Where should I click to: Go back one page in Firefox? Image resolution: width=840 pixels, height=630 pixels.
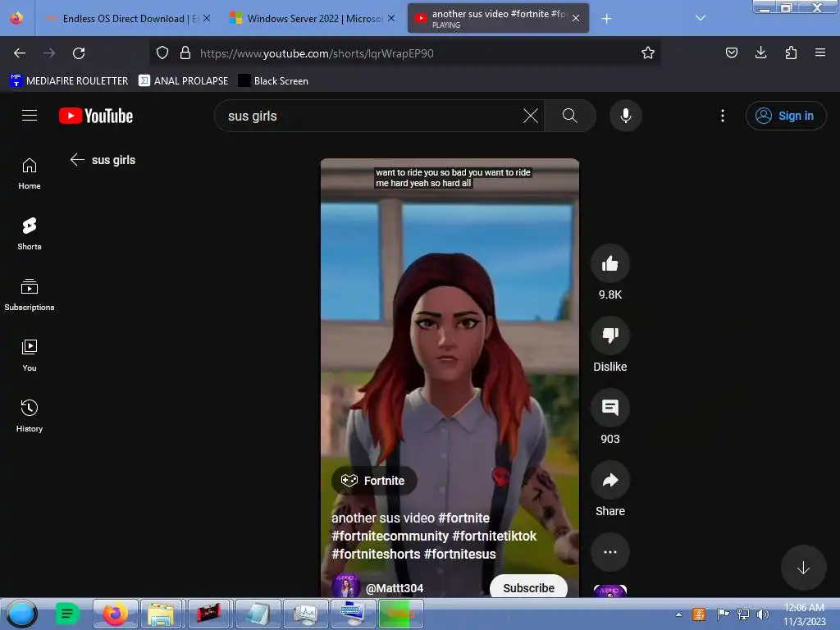point(20,53)
